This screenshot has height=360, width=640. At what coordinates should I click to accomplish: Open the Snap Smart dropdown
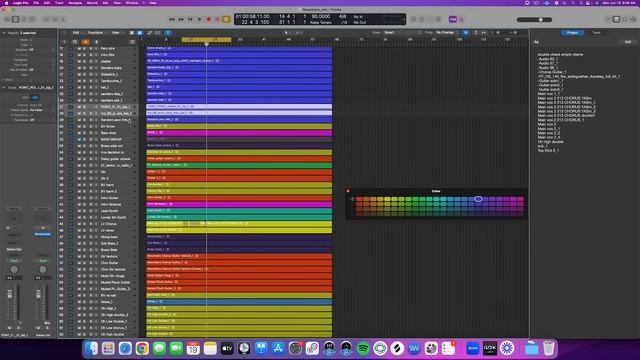coord(401,33)
